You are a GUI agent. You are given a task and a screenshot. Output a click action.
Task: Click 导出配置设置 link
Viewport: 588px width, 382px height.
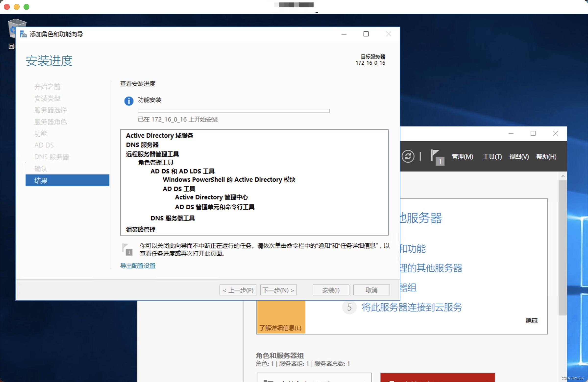pos(138,266)
